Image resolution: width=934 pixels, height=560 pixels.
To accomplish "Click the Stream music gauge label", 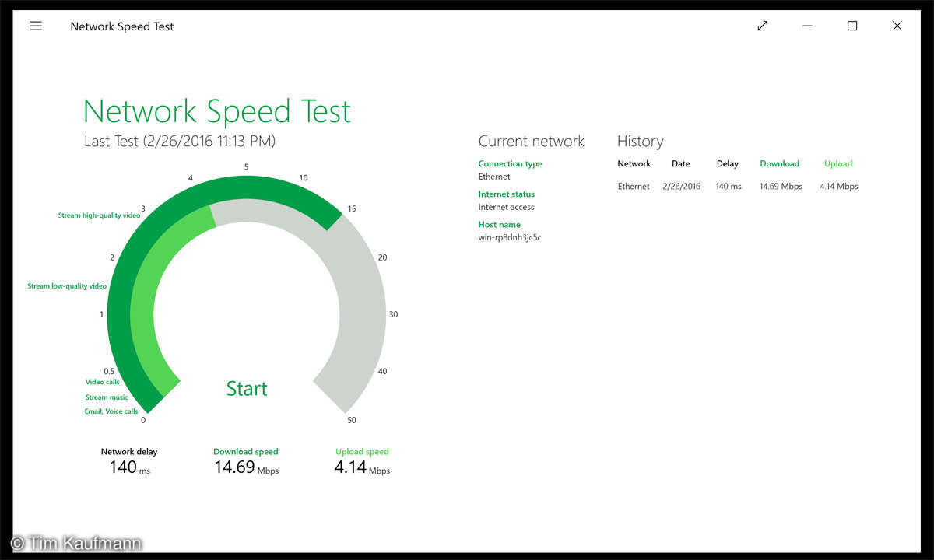I will coord(107,397).
